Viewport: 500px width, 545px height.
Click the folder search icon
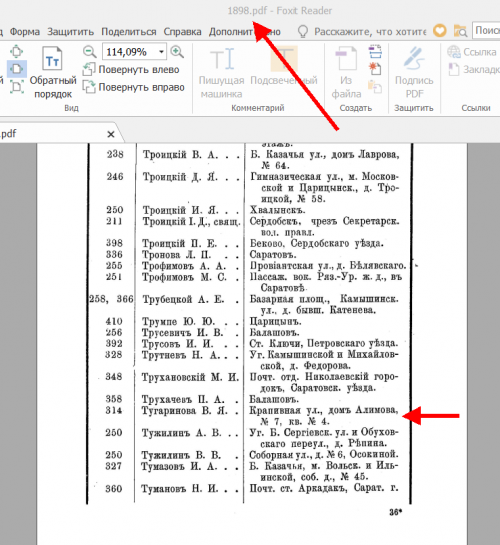(460, 31)
